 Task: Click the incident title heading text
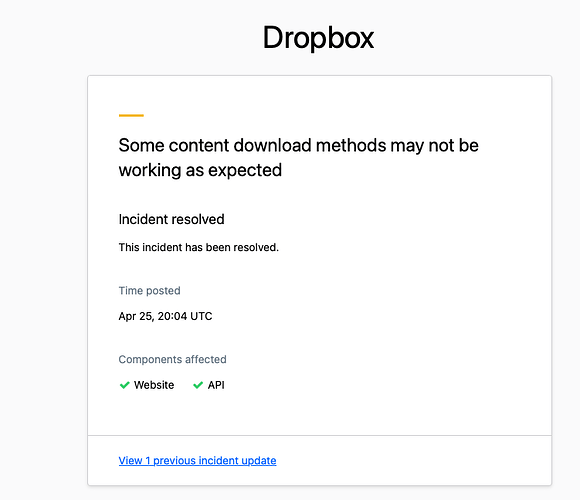coord(298,158)
